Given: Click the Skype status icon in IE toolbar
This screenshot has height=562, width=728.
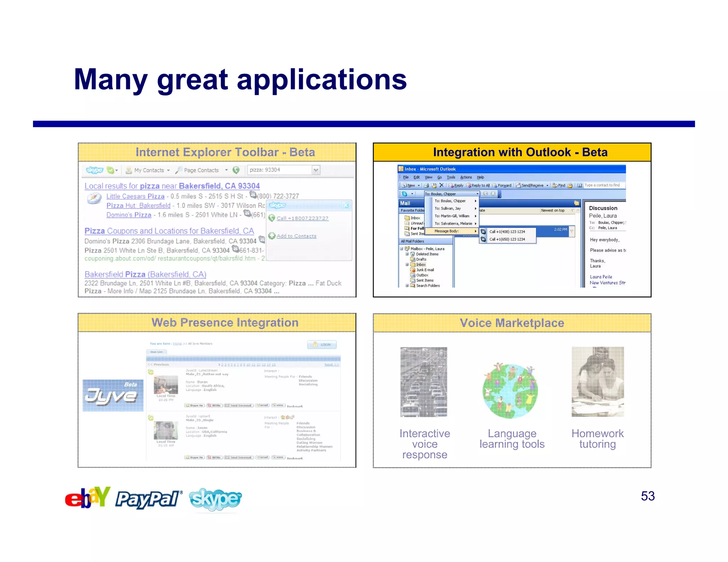Looking at the screenshot, I should pos(111,170).
